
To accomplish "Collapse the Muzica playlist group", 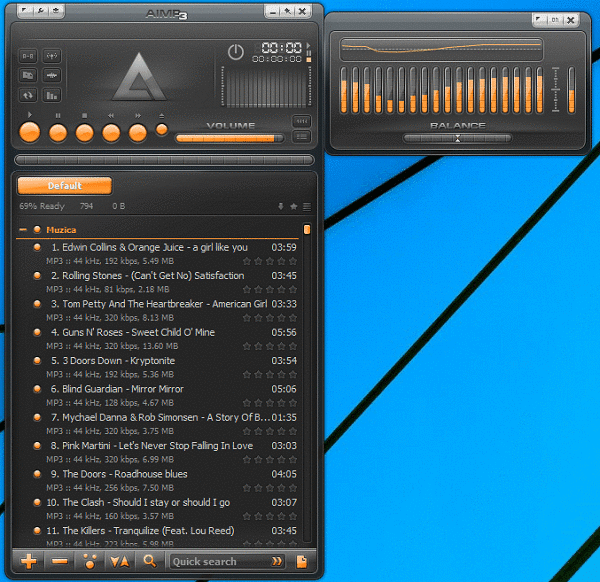I will tap(22, 230).
